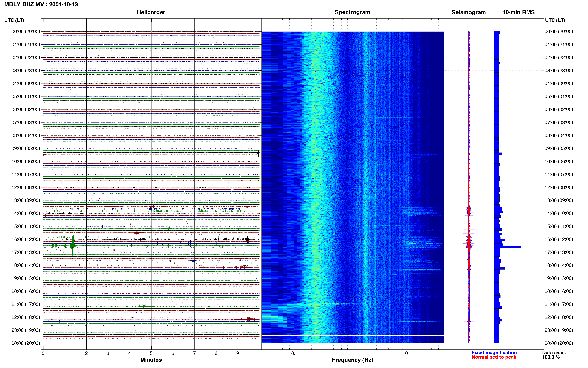The width and height of the screenshot is (588, 368).
Task: Click the '0.1' frequency tick label
Action: (295, 353)
